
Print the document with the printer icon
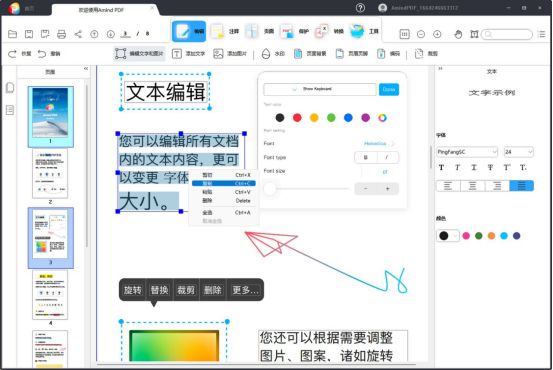click(x=61, y=34)
